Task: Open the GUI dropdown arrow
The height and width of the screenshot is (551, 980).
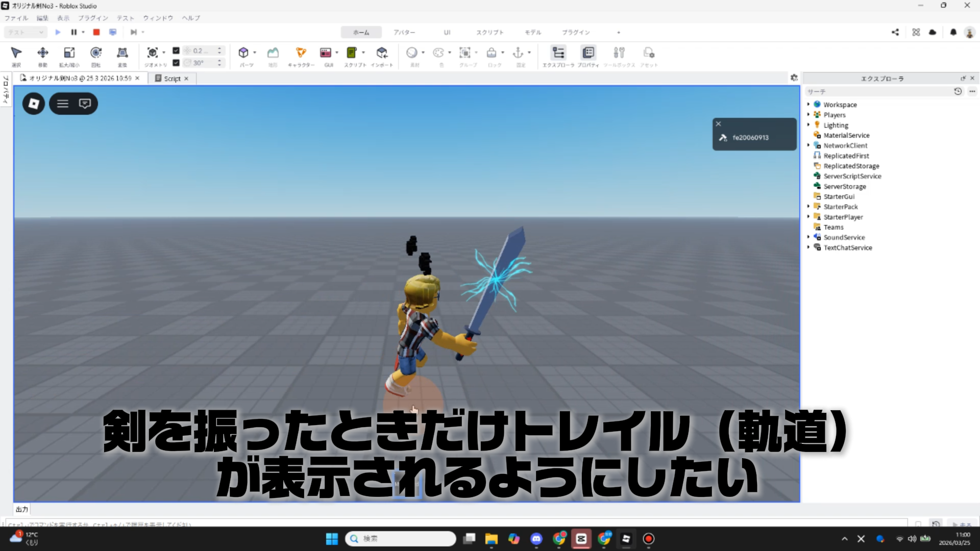Action: click(x=337, y=53)
